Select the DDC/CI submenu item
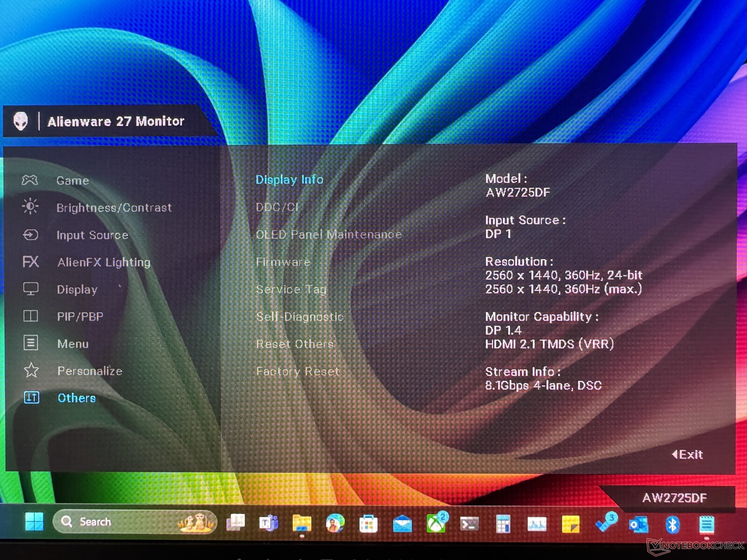The width and height of the screenshot is (747, 560). (x=277, y=207)
